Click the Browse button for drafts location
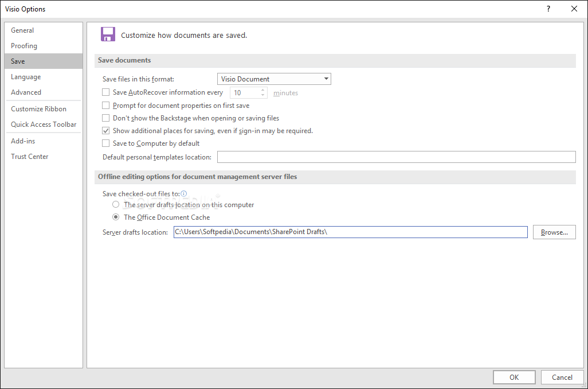Screen dimensions: 588x389 click(x=554, y=232)
